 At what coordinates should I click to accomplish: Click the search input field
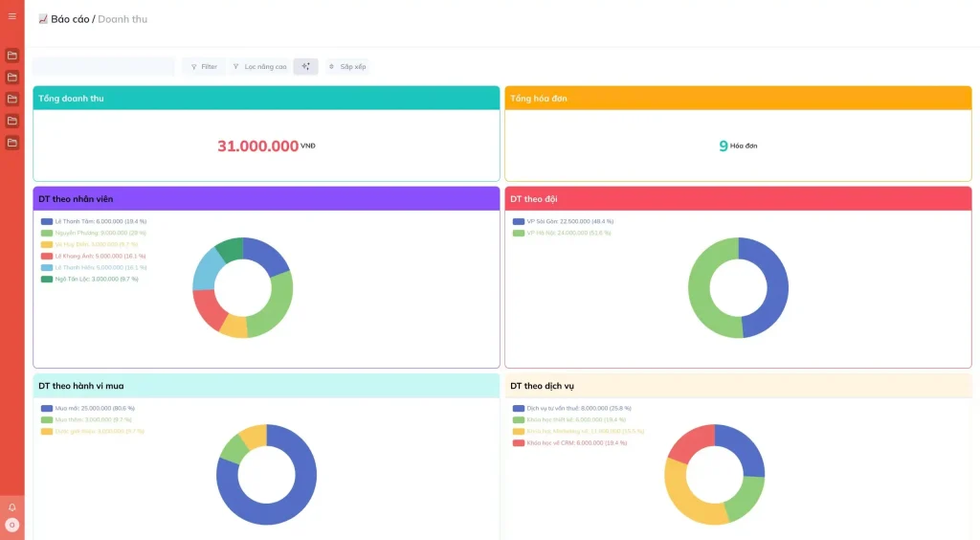tap(103, 66)
